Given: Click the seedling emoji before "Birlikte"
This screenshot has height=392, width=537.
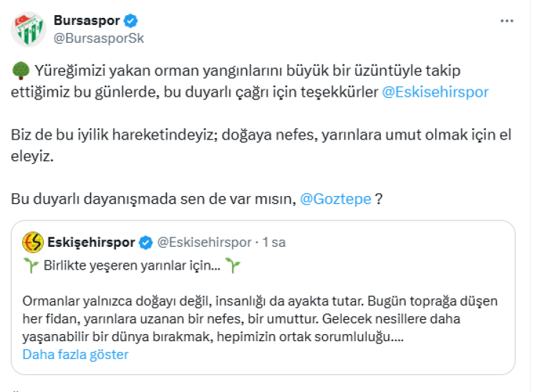Looking at the screenshot, I should click(31, 267).
